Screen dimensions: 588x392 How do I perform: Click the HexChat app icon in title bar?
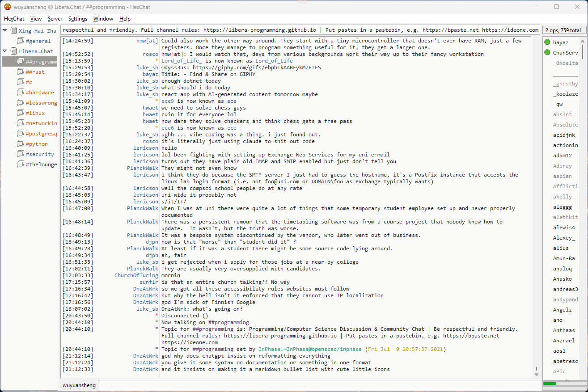(x=7, y=7)
